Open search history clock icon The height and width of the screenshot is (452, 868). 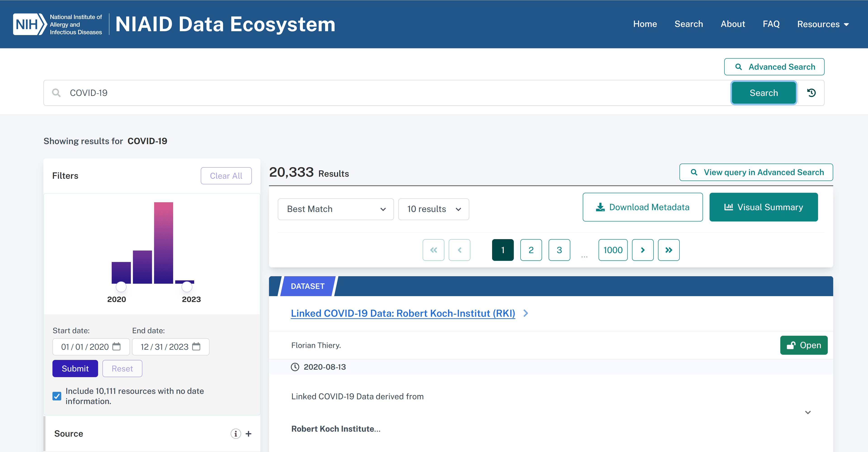(811, 93)
